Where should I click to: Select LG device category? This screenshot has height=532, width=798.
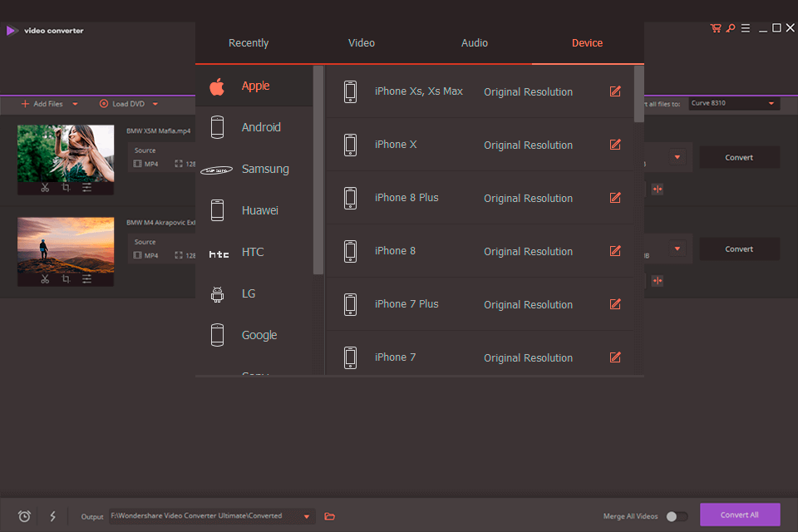(254, 293)
